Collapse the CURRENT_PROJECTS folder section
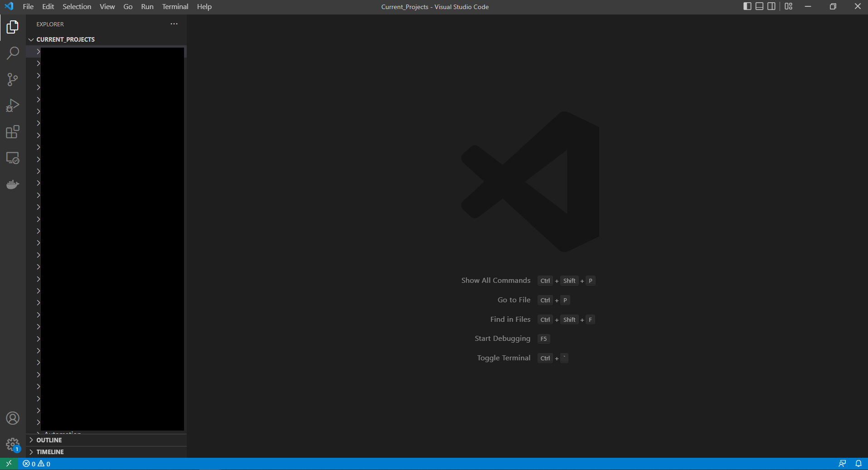Viewport: 868px width, 470px height. 65,39
